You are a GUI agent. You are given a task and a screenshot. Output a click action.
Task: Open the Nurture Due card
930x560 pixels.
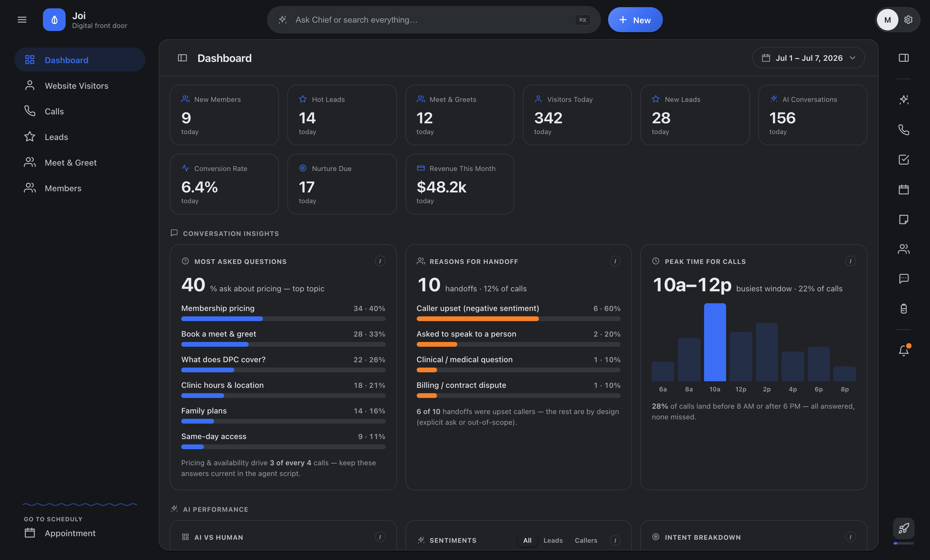pos(342,184)
